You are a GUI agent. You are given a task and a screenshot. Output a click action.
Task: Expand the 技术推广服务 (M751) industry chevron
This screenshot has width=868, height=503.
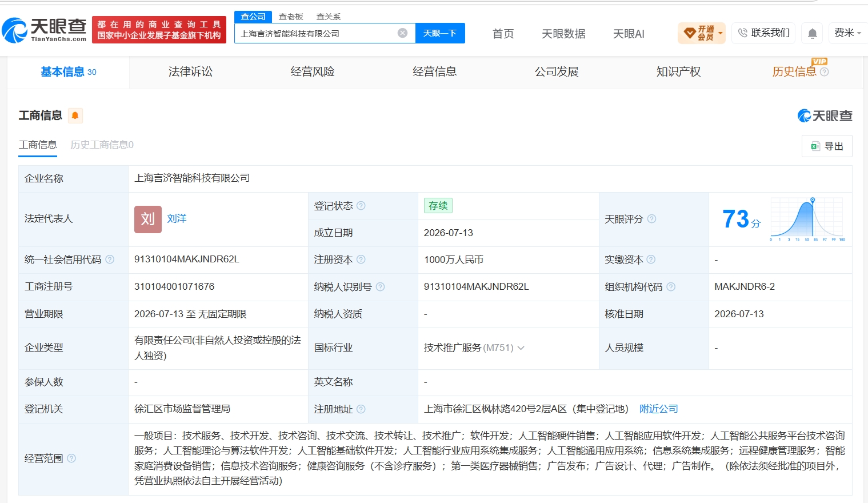point(521,348)
